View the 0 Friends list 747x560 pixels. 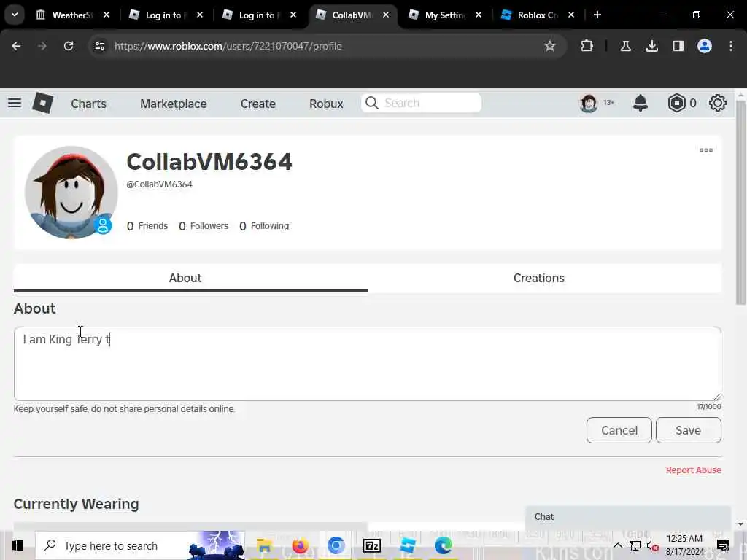tap(147, 226)
